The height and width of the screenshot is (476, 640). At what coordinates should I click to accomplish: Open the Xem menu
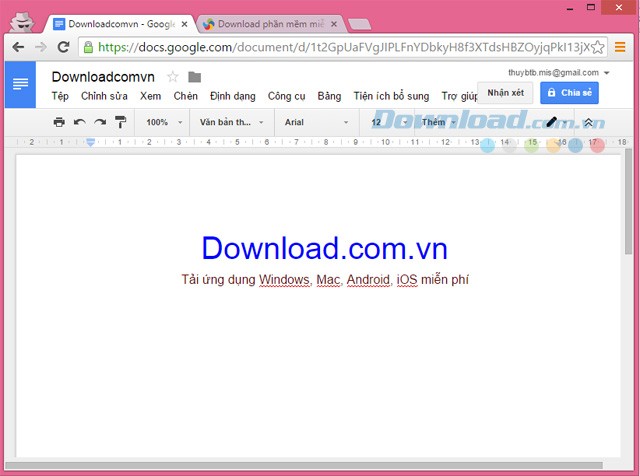point(150,96)
